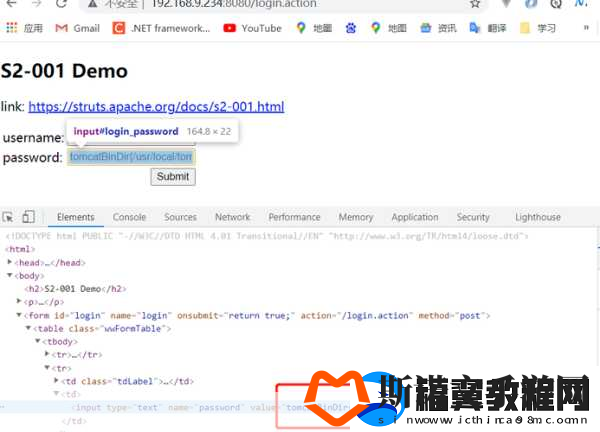Click the browser back arrow
Viewport: 600px width, 432px height.
point(11,3)
